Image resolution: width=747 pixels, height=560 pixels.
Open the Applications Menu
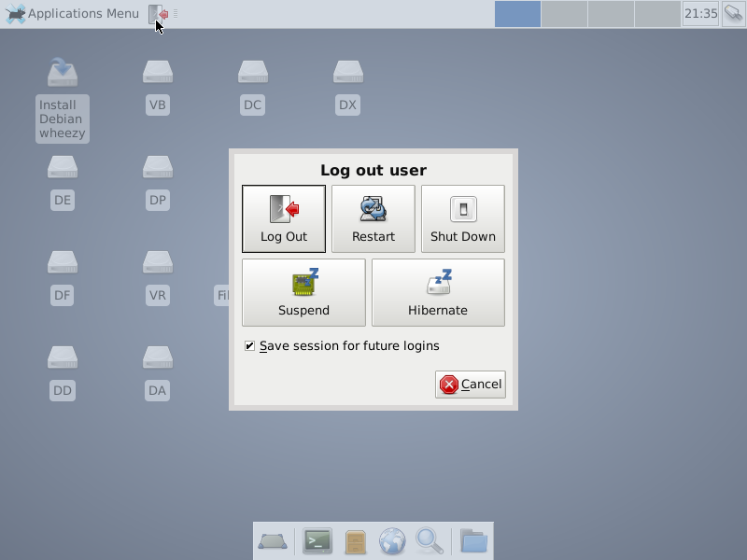(73, 14)
